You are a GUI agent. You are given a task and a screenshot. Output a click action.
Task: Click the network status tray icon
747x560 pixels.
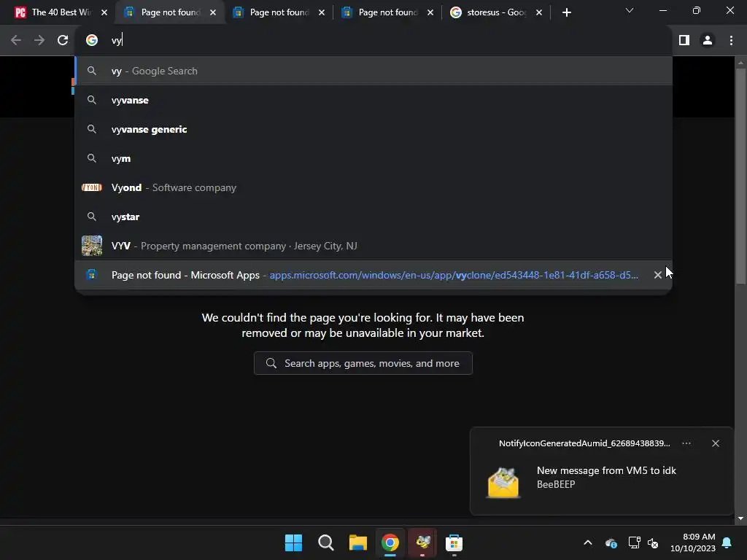tap(634, 542)
